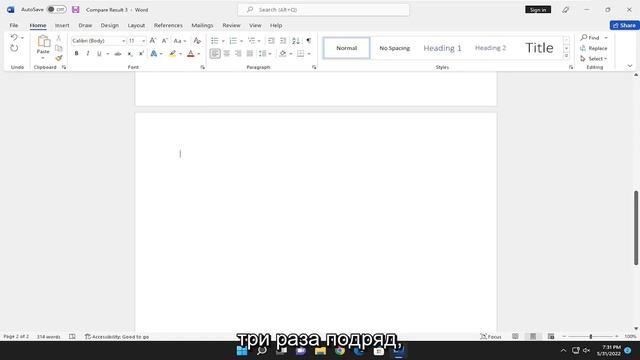The width and height of the screenshot is (640, 360).
Task: Click Decrease Indent icon
Action: [271, 40]
